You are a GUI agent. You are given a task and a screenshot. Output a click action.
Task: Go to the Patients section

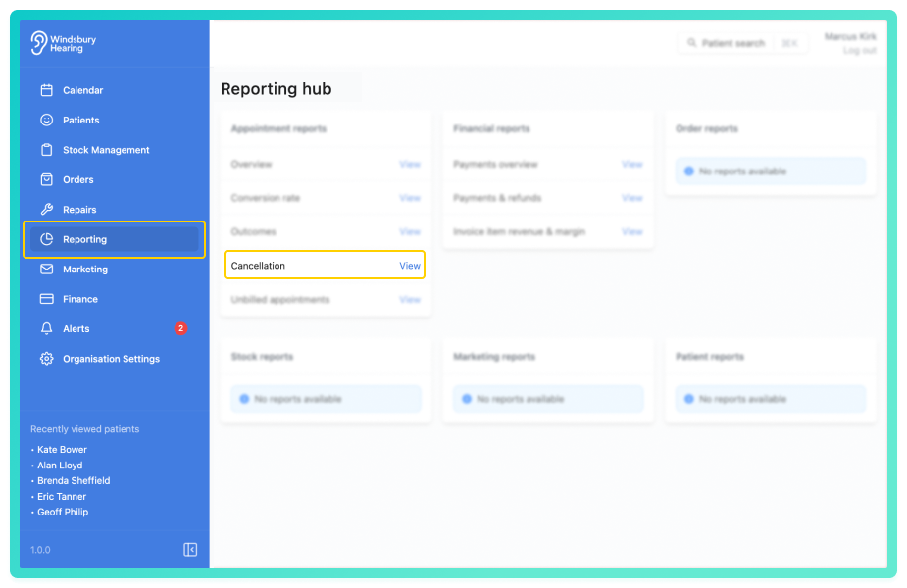click(x=114, y=120)
